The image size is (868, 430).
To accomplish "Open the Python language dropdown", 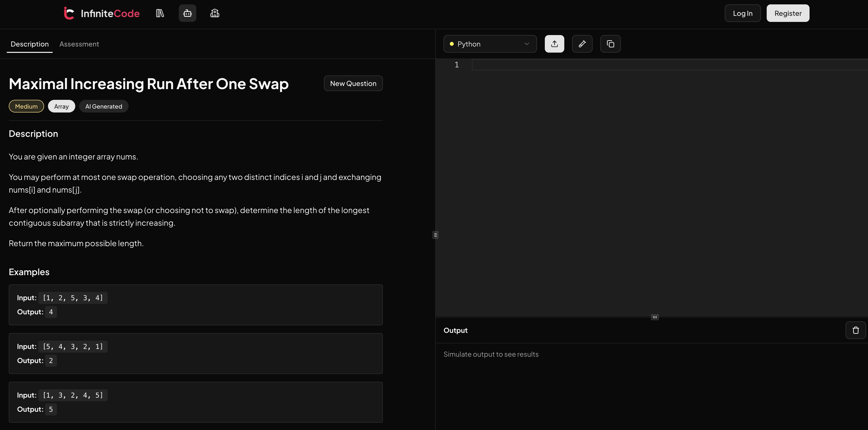I will pos(490,44).
